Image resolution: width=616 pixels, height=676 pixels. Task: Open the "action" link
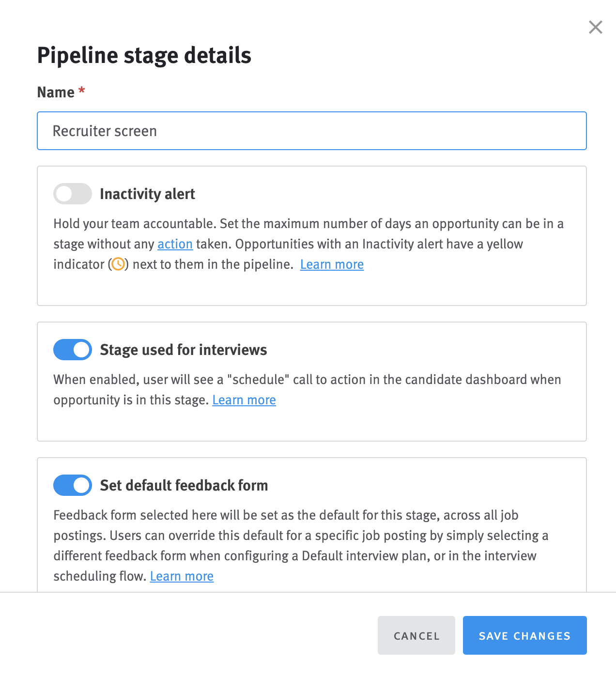point(175,244)
